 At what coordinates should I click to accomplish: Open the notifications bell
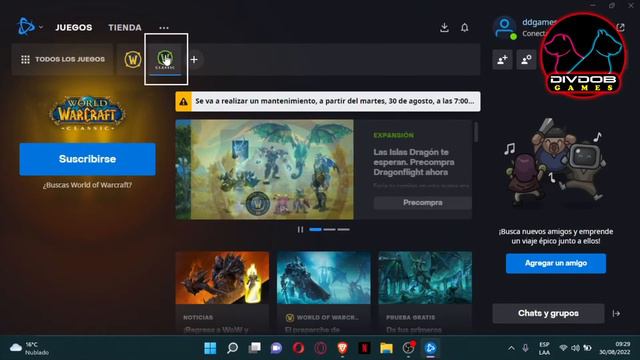click(464, 27)
